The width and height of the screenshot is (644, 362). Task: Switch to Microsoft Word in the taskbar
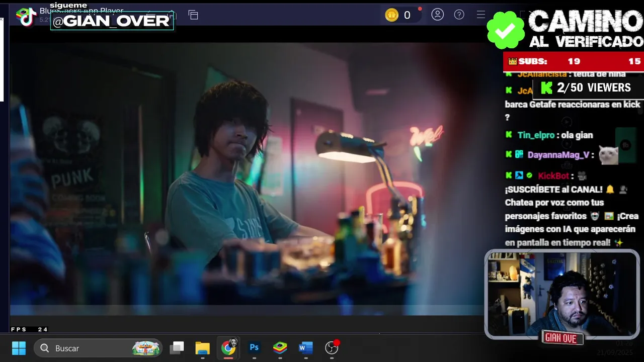point(305,348)
